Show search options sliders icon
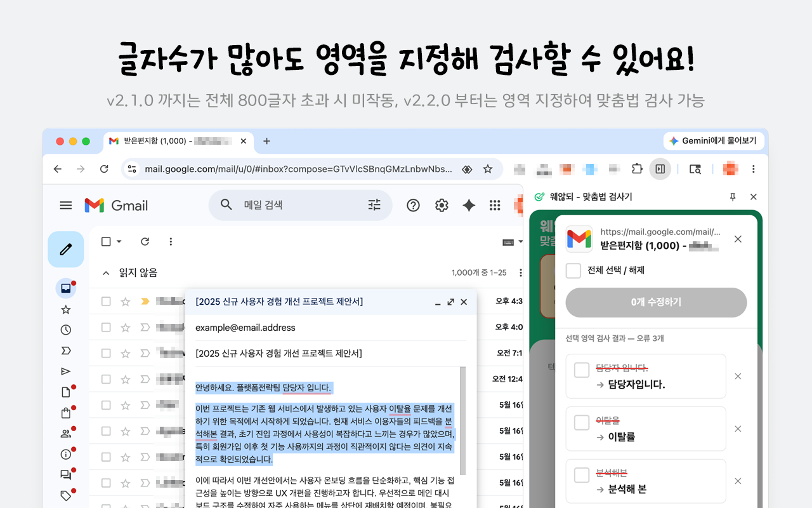 pos(374,204)
